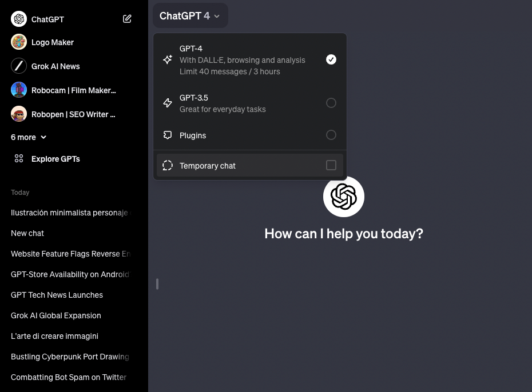Open Website Feature Flags Reverse chat
This screenshot has height=392, width=532.
click(71, 254)
